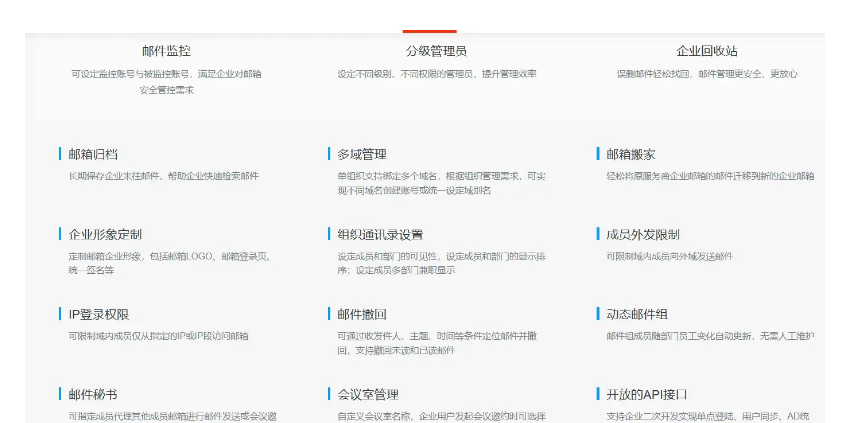843x423 pixels.
Task: Select the 成员外发限制 heading
Action: (643, 234)
